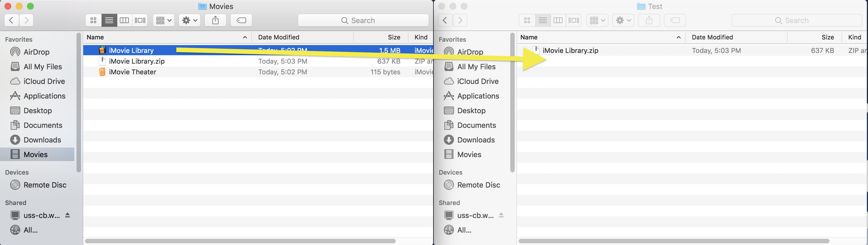
Task: Eject uss-cb.w... in Test window sidebar
Action: click(x=501, y=215)
